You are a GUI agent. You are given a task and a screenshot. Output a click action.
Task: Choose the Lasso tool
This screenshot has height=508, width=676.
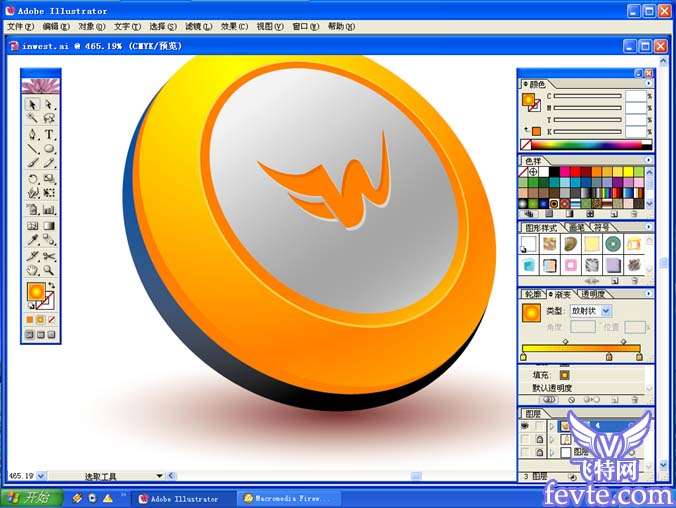(49, 118)
